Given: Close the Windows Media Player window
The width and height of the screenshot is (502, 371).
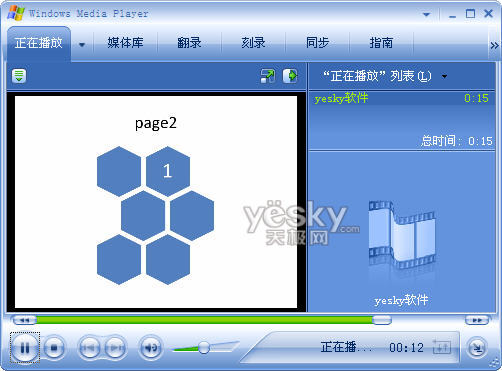Looking at the screenshot, I should (488, 14).
